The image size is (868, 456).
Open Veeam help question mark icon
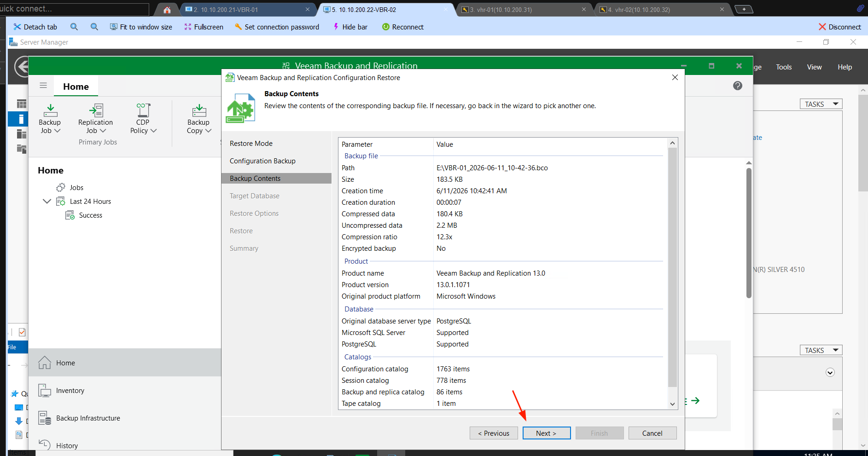pos(738,86)
